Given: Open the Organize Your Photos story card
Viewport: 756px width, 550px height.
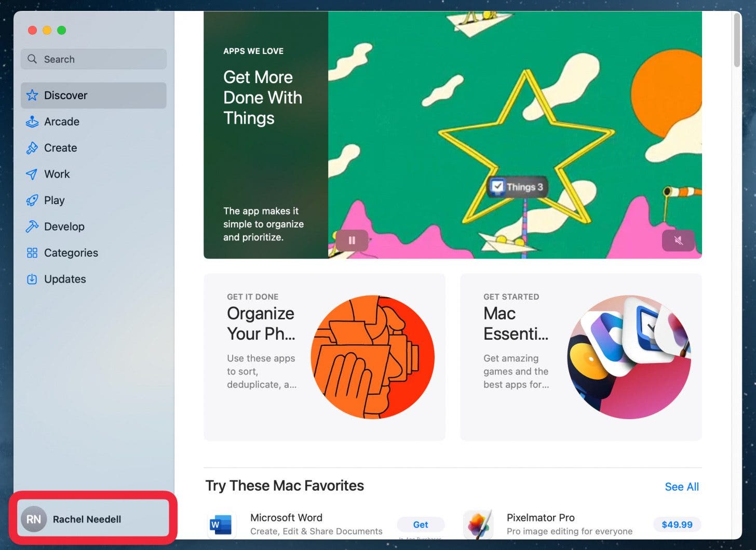Looking at the screenshot, I should tap(324, 357).
